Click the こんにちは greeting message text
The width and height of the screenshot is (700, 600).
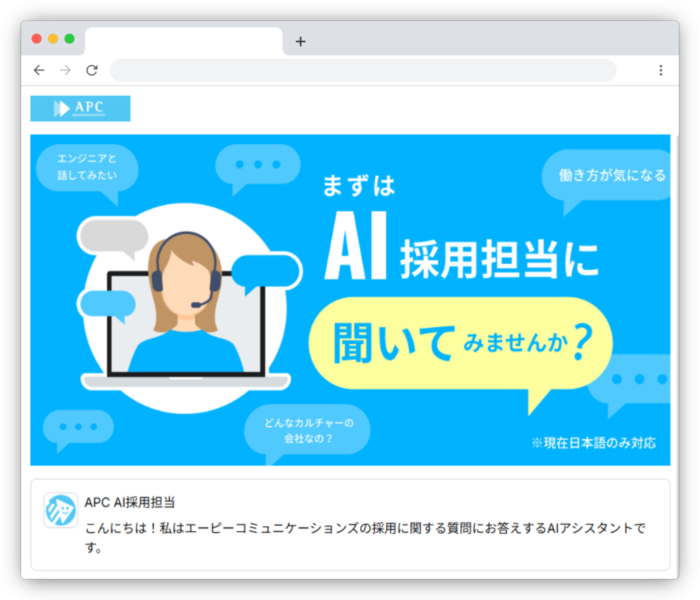point(365,537)
